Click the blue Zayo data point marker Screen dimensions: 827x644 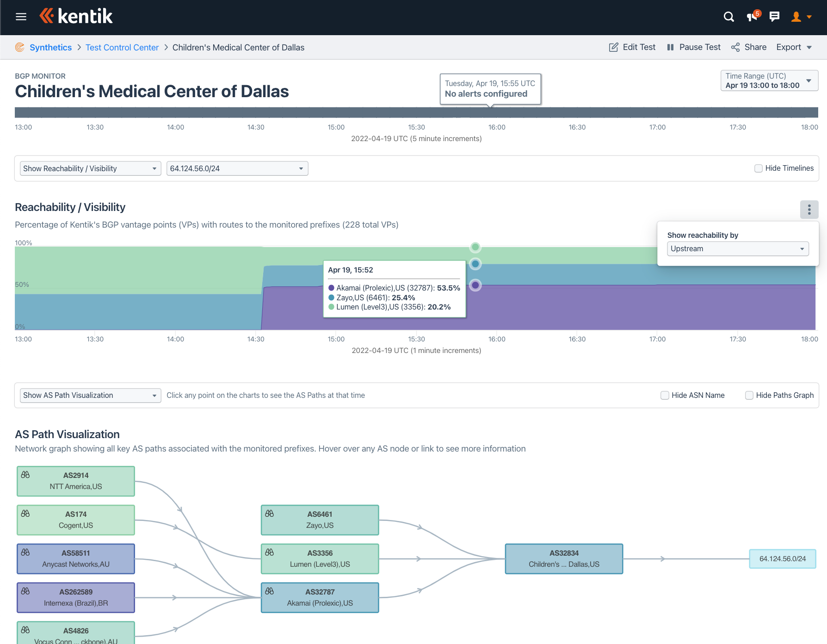pyautogui.click(x=475, y=264)
